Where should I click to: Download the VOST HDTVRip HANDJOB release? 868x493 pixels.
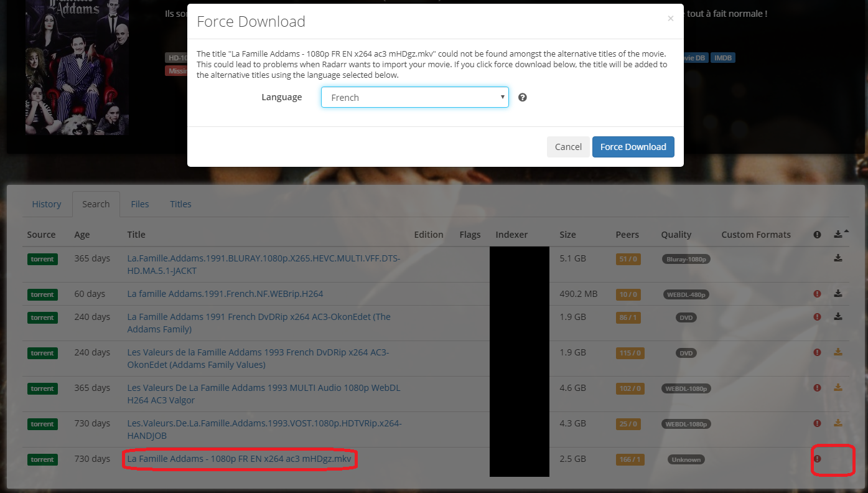point(838,423)
